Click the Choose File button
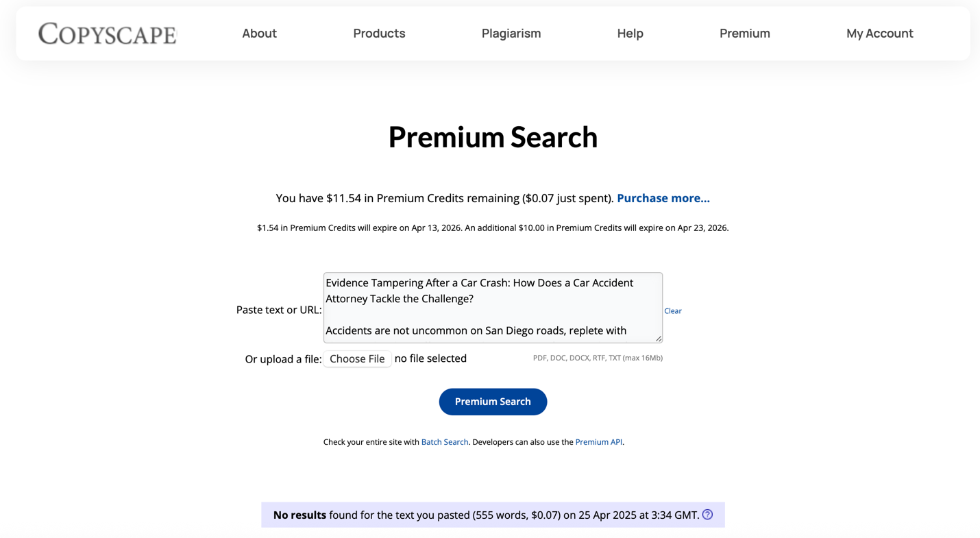This screenshot has height=538, width=980. [x=357, y=358]
